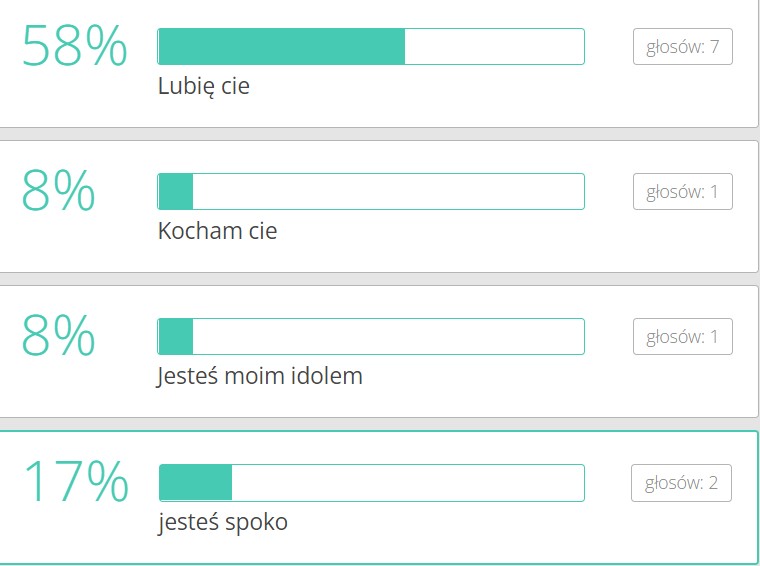
Task: Click the 8% figure next to 'Kocham cie'
Action: click(59, 192)
